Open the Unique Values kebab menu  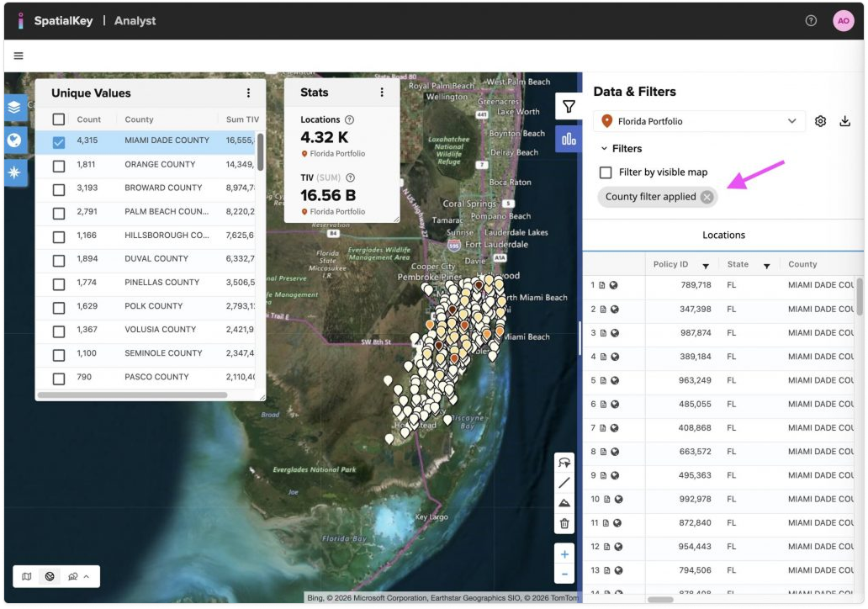point(248,93)
